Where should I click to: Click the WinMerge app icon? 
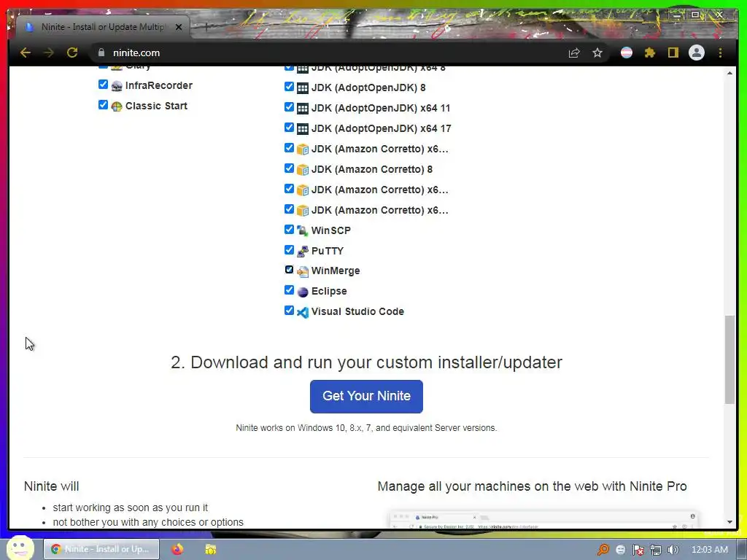tap(303, 271)
